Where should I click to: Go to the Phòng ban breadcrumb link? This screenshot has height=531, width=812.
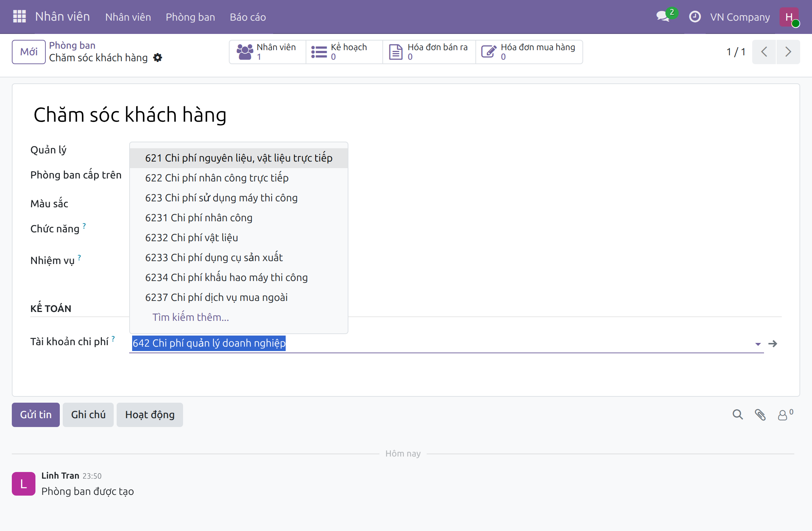[72, 45]
